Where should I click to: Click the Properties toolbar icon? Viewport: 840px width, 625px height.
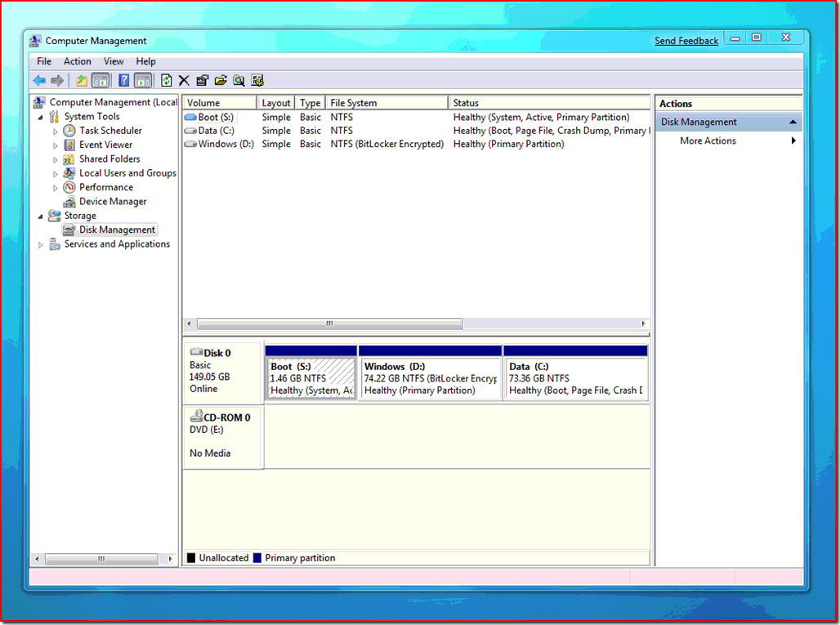[202, 81]
